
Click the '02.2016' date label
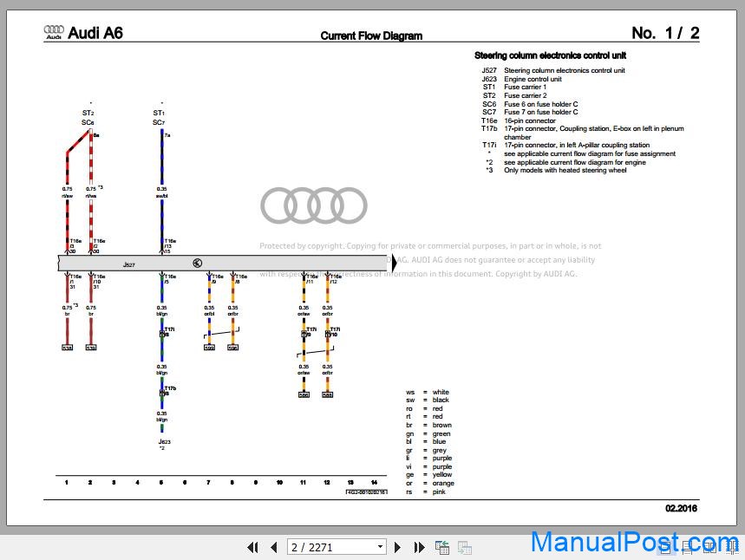click(681, 508)
